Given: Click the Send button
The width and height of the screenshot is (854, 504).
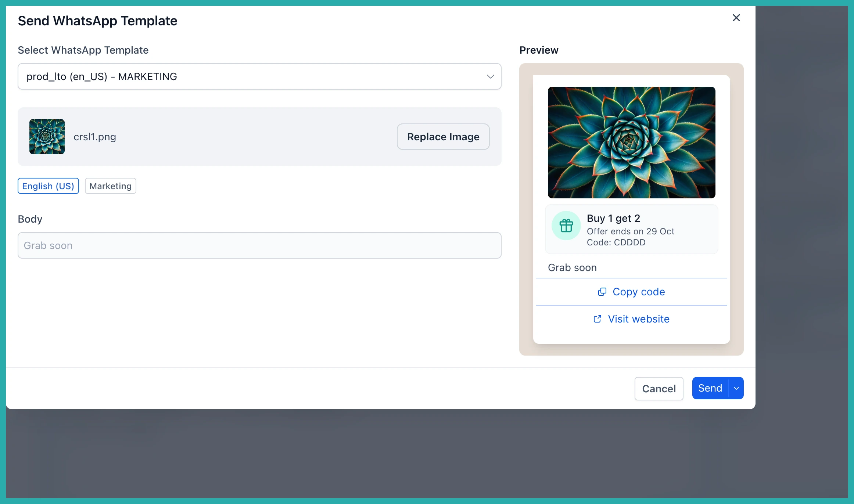Looking at the screenshot, I should [x=710, y=388].
